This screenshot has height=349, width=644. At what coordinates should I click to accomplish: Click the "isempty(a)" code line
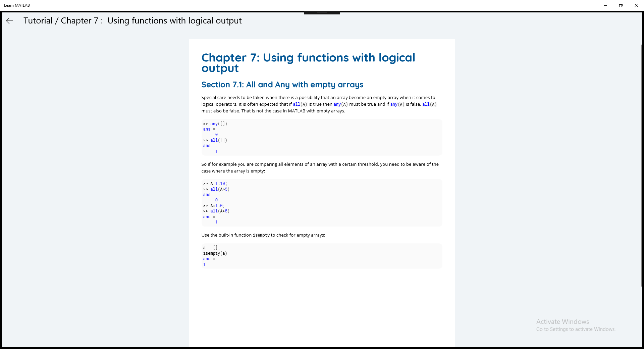tap(215, 253)
